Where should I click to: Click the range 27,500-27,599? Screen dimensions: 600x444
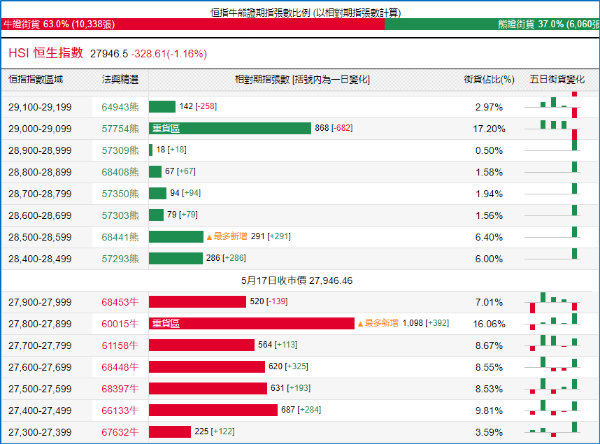coord(40,388)
